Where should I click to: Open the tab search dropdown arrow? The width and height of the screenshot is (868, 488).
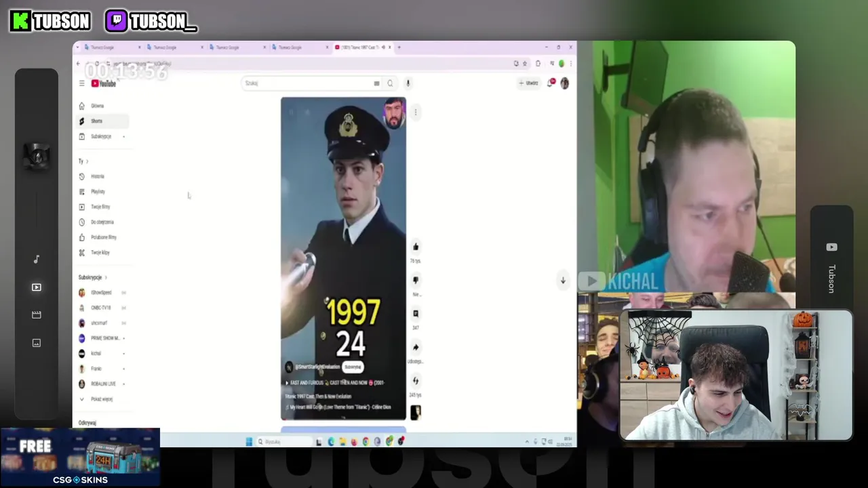[77, 47]
